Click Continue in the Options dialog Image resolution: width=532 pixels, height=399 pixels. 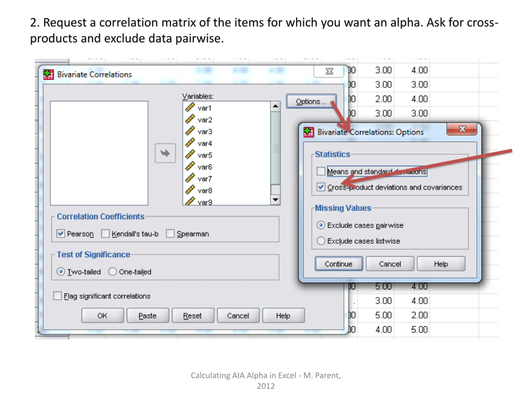339,264
